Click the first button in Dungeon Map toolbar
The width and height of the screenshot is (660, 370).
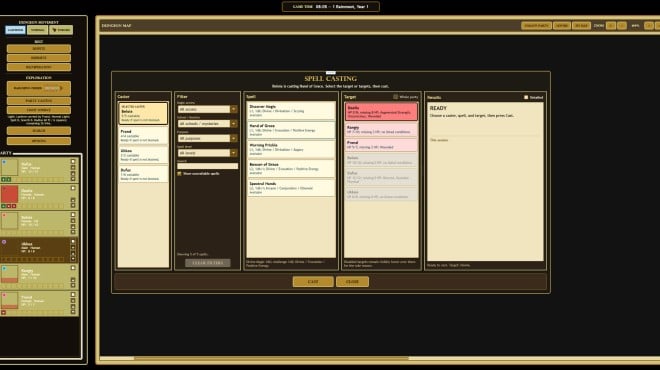[x=536, y=26]
